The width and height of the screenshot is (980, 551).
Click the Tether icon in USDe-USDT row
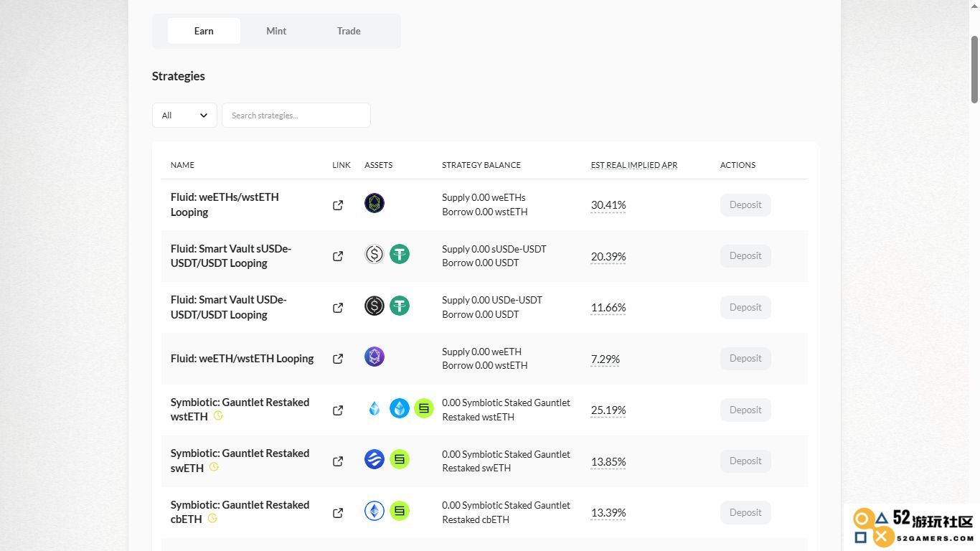(400, 306)
